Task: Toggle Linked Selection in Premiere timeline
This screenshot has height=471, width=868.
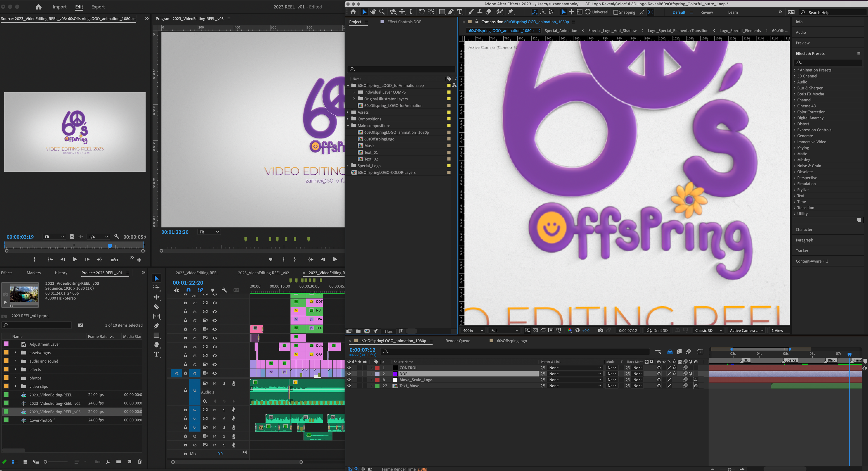Action: pyautogui.click(x=200, y=290)
